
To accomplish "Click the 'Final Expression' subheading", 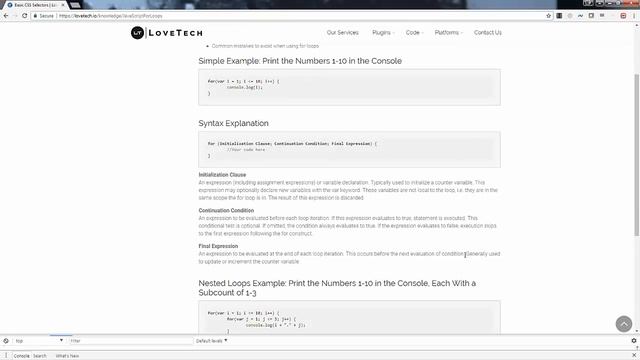I will tap(218, 246).
